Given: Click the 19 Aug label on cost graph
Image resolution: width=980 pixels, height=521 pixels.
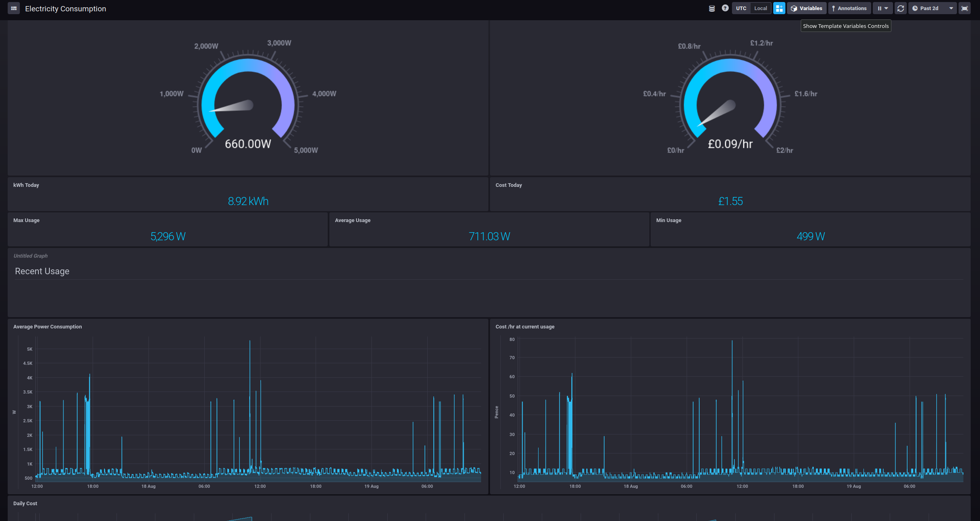Looking at the screenshot, I should click(x=854, y=486).
